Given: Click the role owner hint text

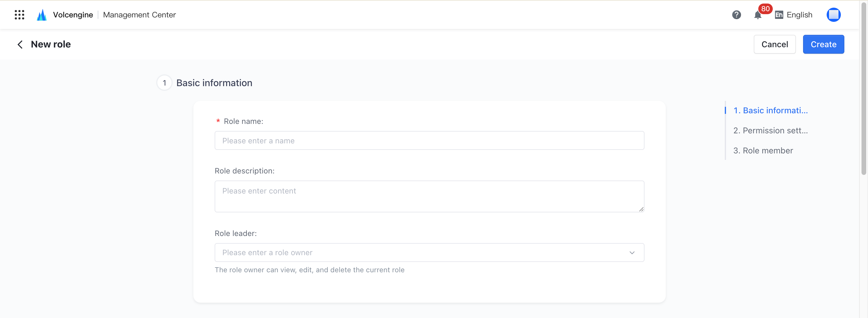Looking at the screenshot, I should 309,270.
